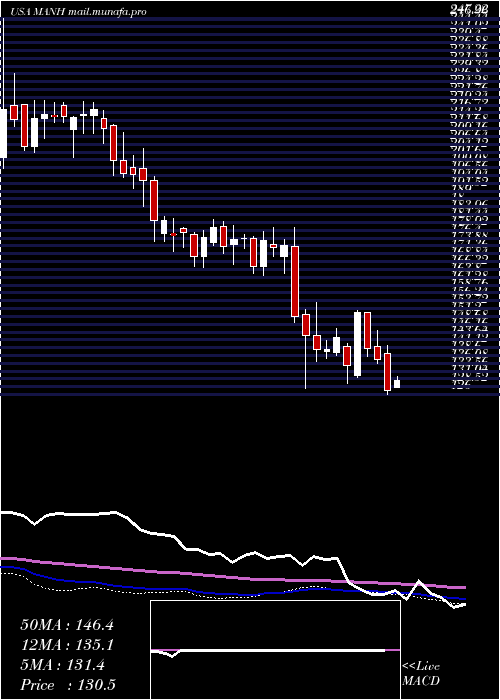Select the '12MA : 135.1' readout
Screen dimensions: 500x700
[67, 645]
